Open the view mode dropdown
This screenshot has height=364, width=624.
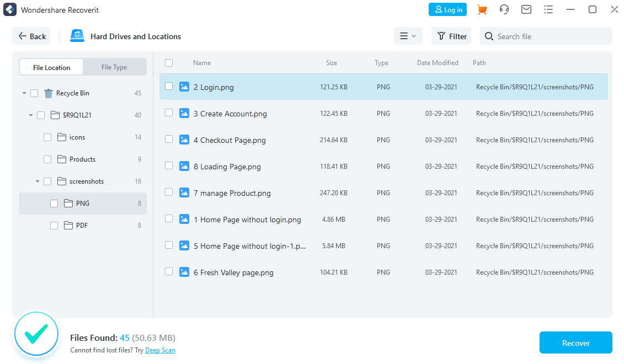coord(408,36)
